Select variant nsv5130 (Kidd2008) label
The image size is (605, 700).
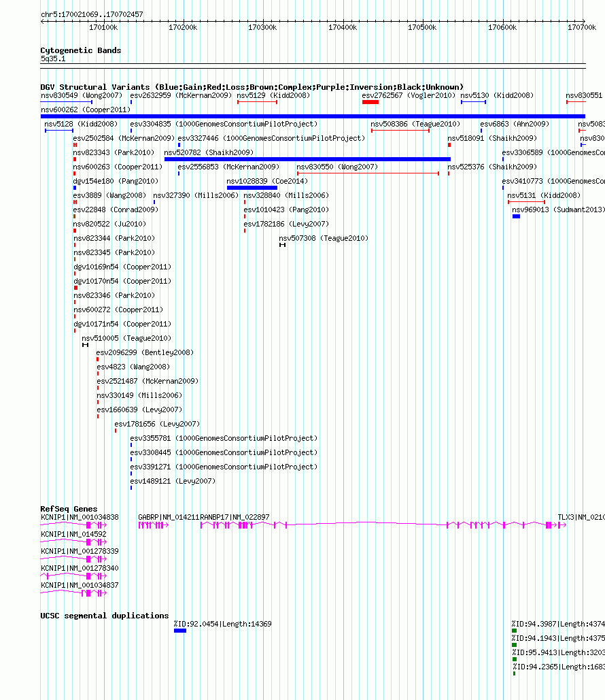click(497, 95)
